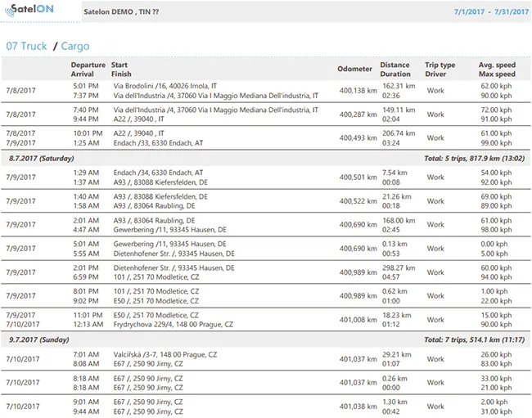Viewport: 532px width, 418px height.
Task: Click the '9.7.2017 (Sunday)' summary label
Action: coord(39,339)
